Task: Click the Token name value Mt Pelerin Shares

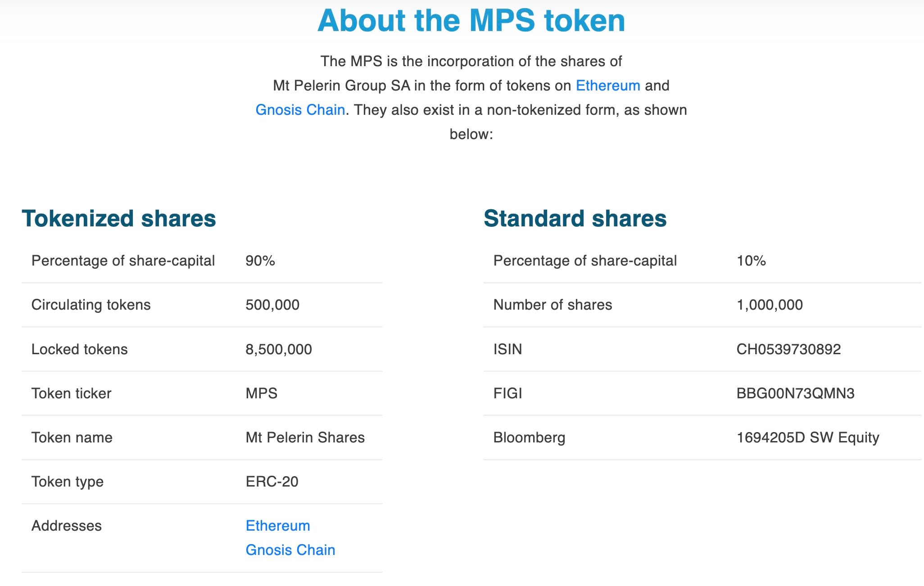Action: tap(305, 437)
